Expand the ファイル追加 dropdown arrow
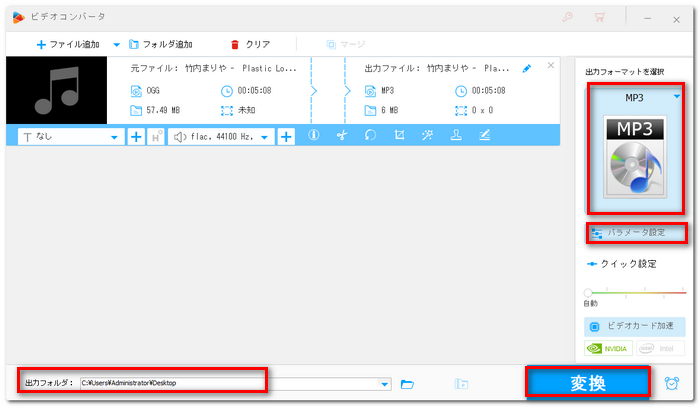This screenshot has width=700, height=407. (116, 45)
